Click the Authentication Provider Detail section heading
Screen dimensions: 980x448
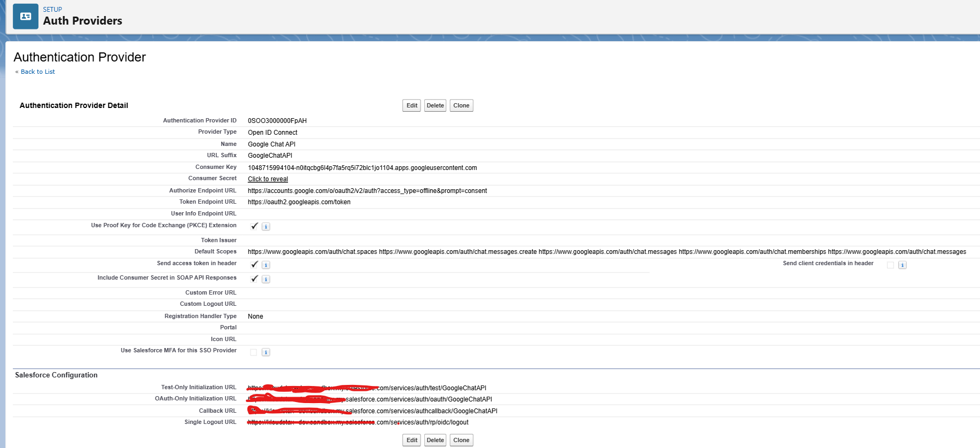(74, 105)
